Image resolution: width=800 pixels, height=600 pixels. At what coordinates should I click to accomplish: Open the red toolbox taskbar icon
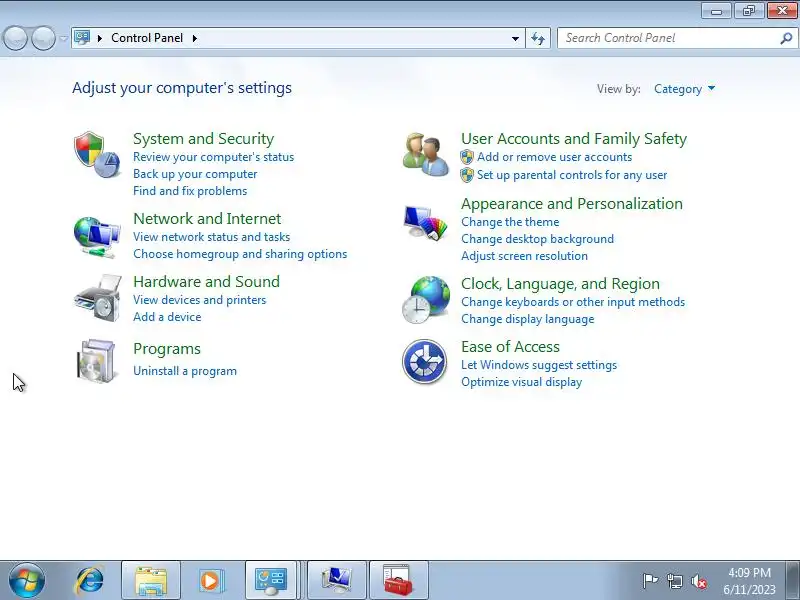[398, 580]
